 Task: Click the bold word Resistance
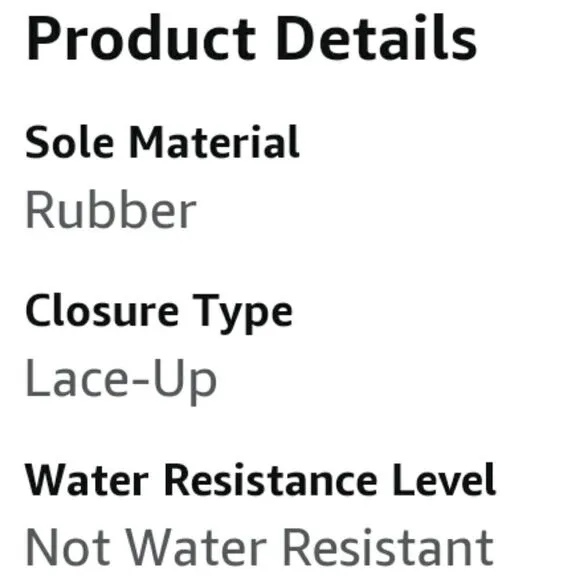270,480
